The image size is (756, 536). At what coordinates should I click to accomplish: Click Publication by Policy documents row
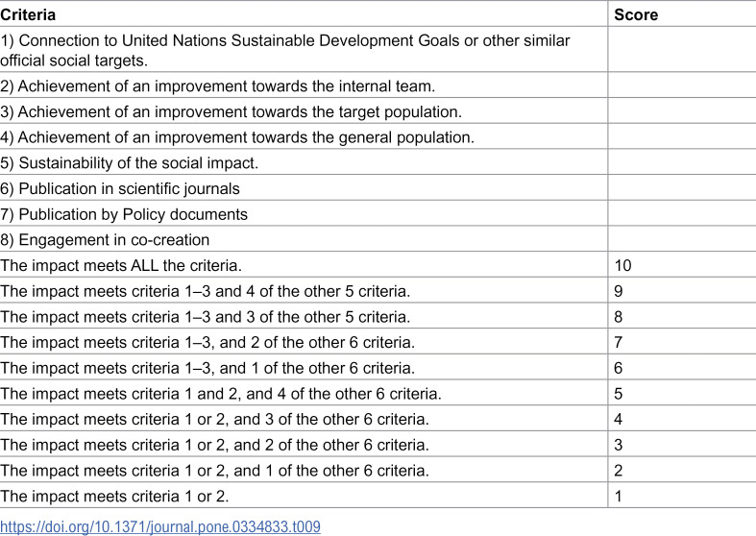click(378, 213)
